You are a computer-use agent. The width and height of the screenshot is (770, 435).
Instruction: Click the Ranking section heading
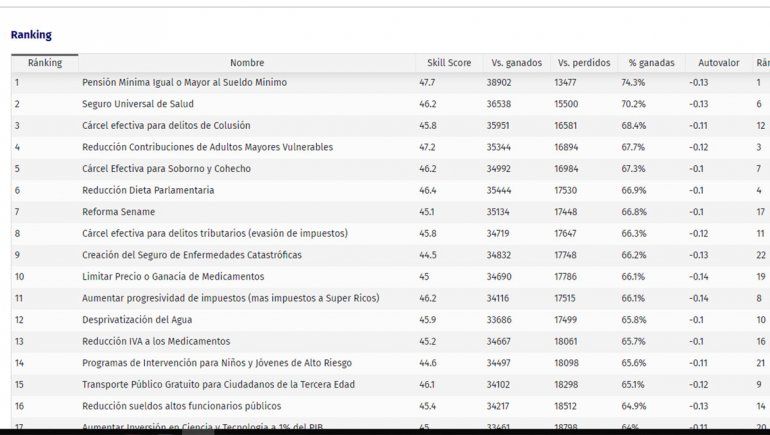coord(31,35)
